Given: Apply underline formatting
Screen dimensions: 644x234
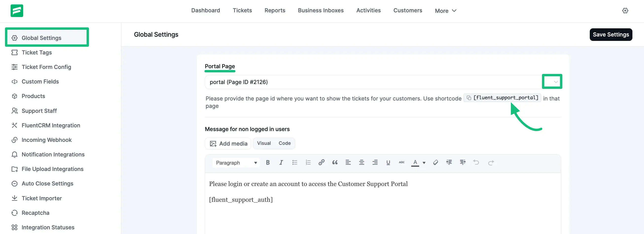Looking at the screenshot, I should (x=388, y=162).
